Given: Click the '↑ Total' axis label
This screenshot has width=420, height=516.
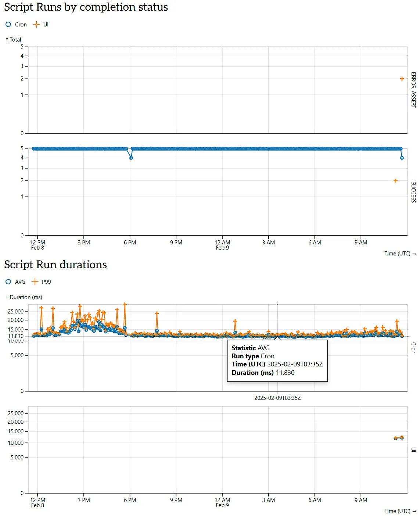Looking at the screenshot, I should coord(13,40).
